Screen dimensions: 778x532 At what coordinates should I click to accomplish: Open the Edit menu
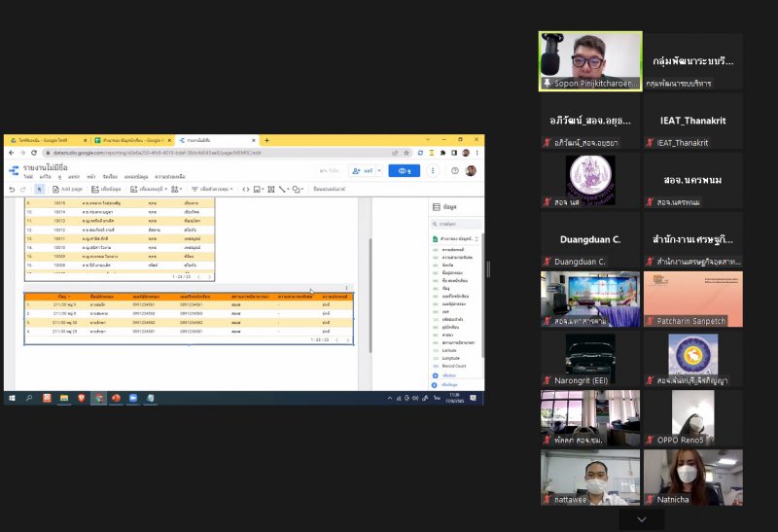pyautogui.click(x=45, y=177)
